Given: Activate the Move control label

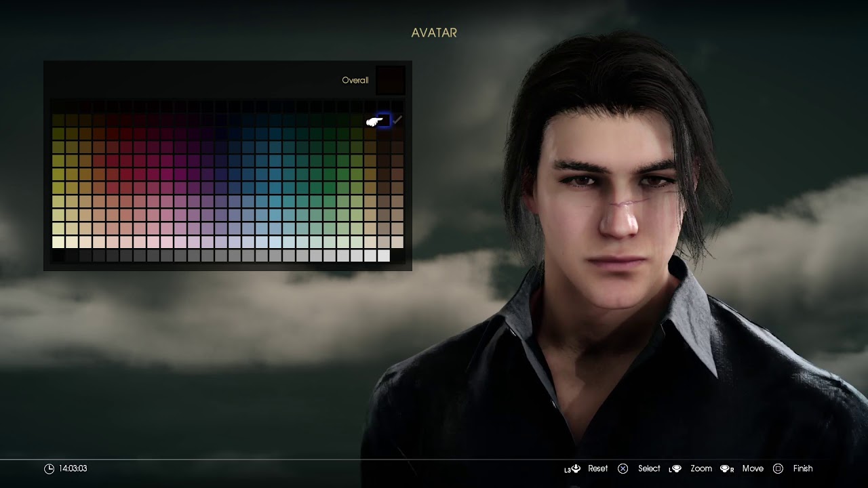Looking at the screenshot, I should pos(753,468).
